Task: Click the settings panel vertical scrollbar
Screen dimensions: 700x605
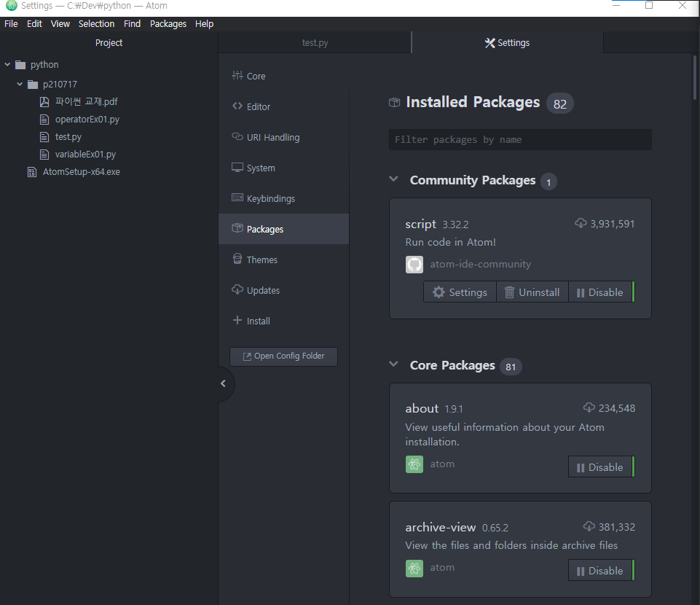Action: click(695, 77)
